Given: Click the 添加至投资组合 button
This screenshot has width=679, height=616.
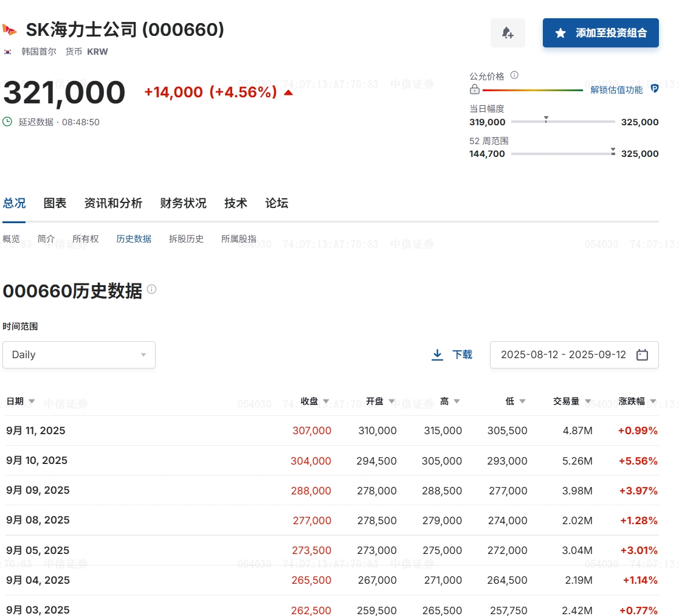Looking at the screenshot, I should coord(601,33).
